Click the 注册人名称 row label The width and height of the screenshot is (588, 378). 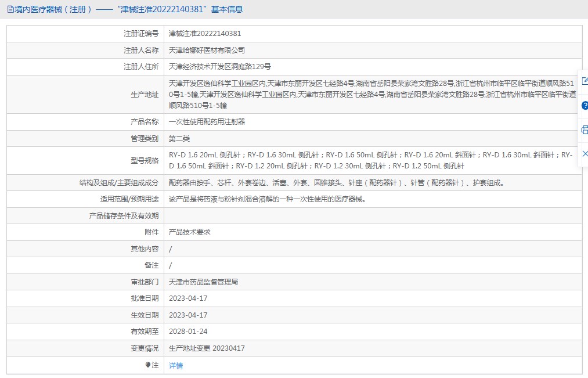pos(141,51)
